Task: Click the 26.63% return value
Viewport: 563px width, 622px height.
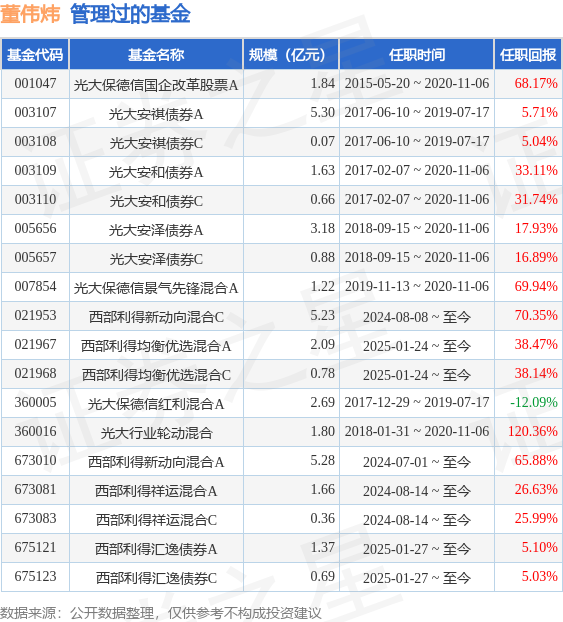Action: (x=536, y=489)
